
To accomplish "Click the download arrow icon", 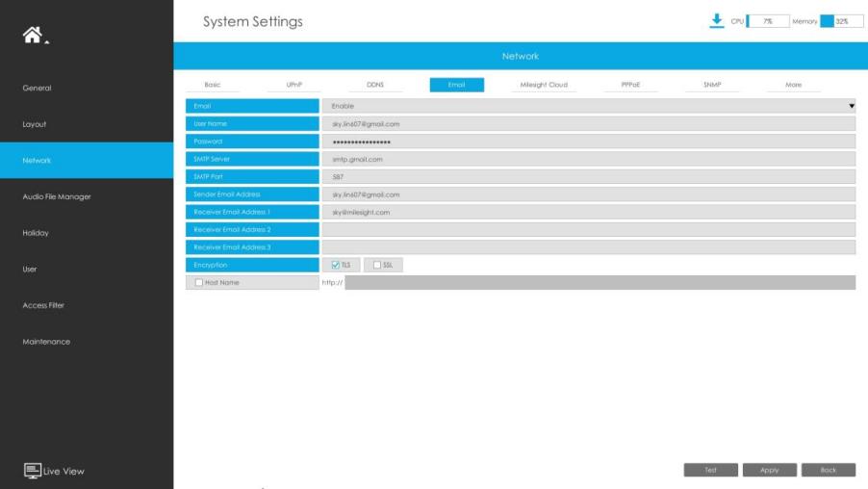I will click(x=716, y=21).
